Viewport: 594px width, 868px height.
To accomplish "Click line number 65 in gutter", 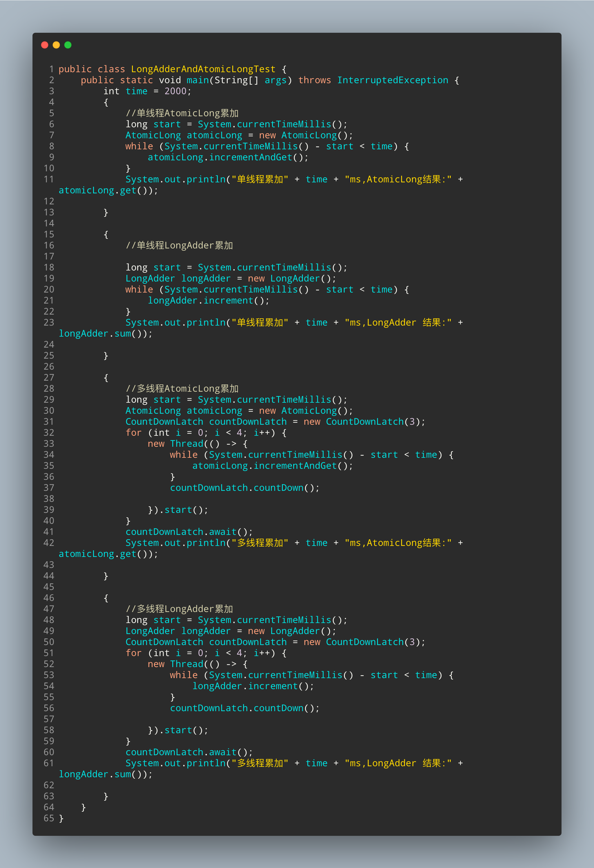I will point(49,818).
